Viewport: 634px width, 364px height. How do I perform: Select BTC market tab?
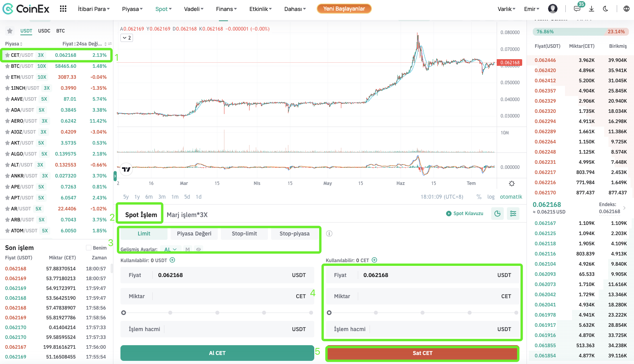point(60,31)
